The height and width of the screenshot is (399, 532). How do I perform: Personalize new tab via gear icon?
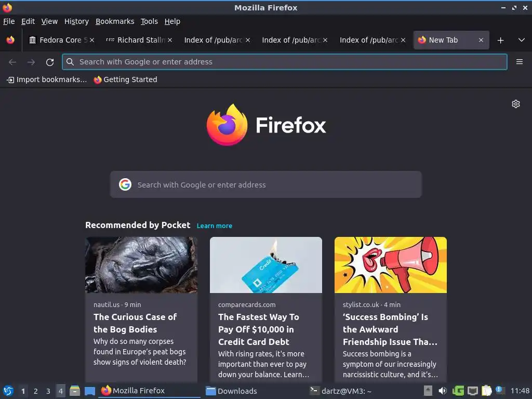[516, 104]
